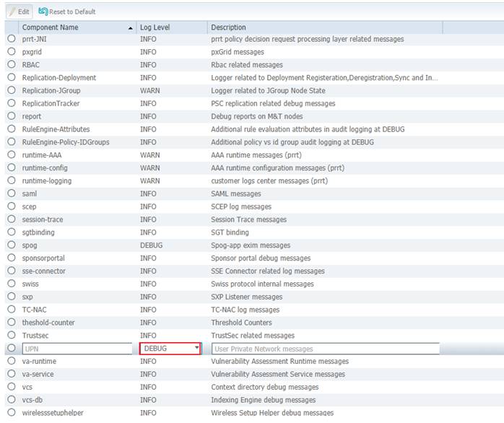Click 'TrustSec related messages' description
The width and height of the screenshot is (504, 423).
[253, 336]
